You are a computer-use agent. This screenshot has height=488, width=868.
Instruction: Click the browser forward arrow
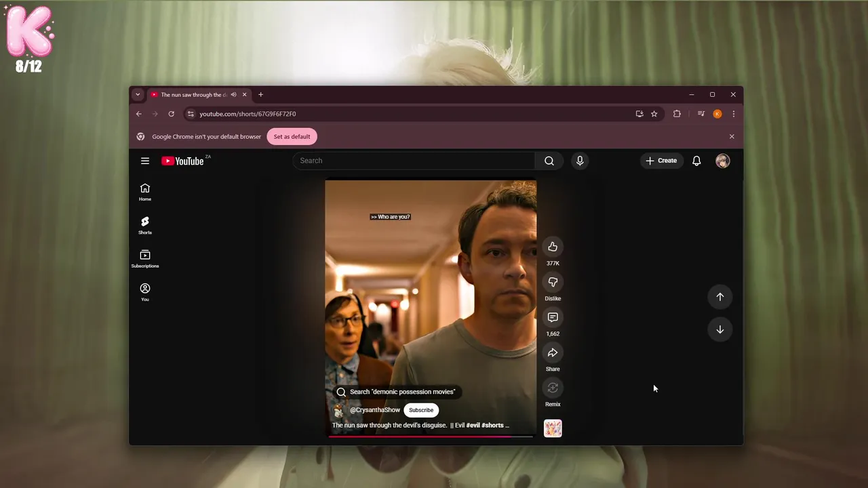(x=155, y=114)
